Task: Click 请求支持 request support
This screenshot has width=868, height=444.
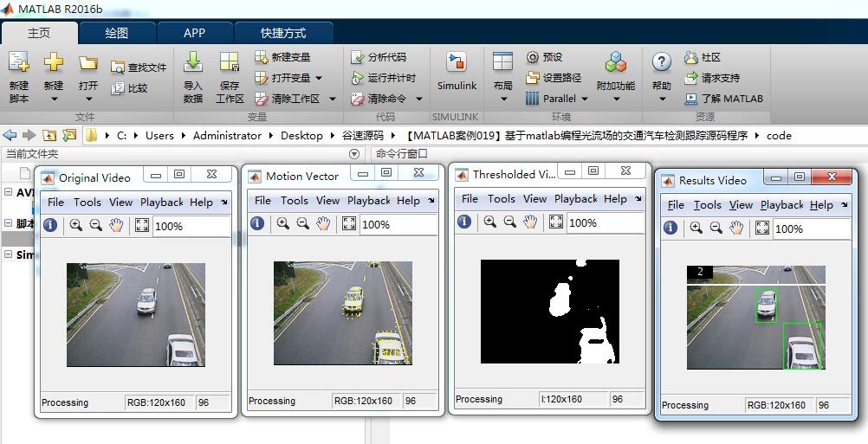Action: 712,78
